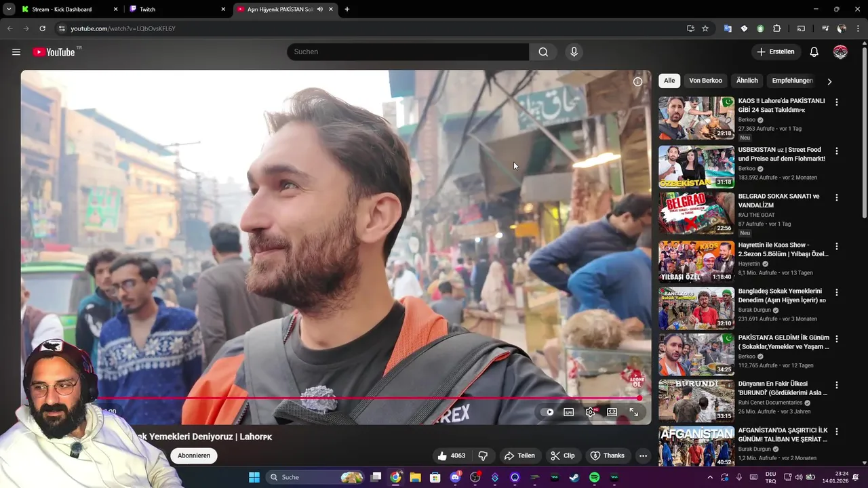This screenshot has height=488, width=868.
Task: Click the address bar URL
Action: pyautogui.click(x=123, y=28)
